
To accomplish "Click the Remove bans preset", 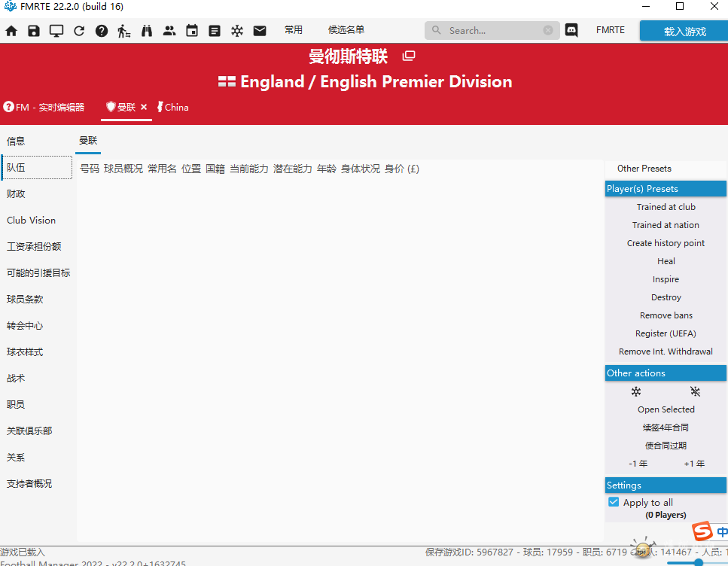I will [666, 315].
